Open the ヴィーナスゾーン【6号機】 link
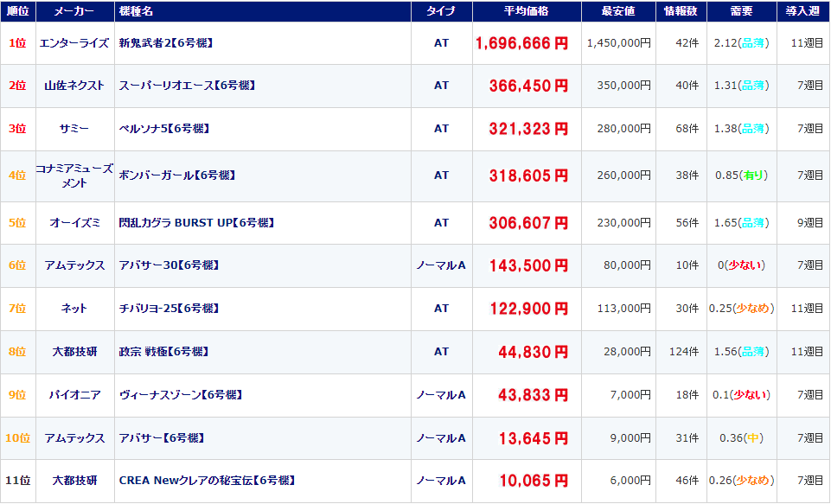This screenshot has height=504, width=831. (181, 395)
